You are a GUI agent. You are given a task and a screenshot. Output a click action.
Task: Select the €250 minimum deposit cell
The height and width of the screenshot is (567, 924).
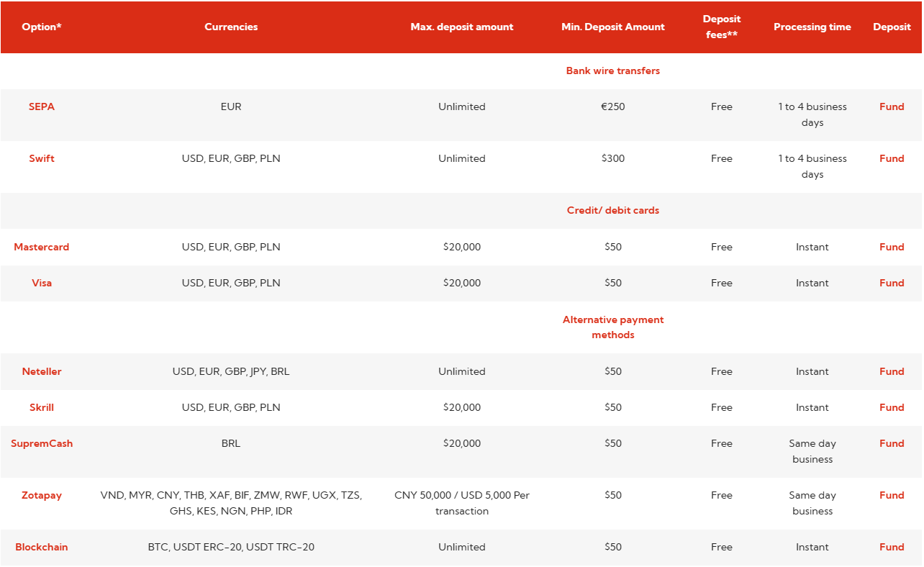point(613,106)
